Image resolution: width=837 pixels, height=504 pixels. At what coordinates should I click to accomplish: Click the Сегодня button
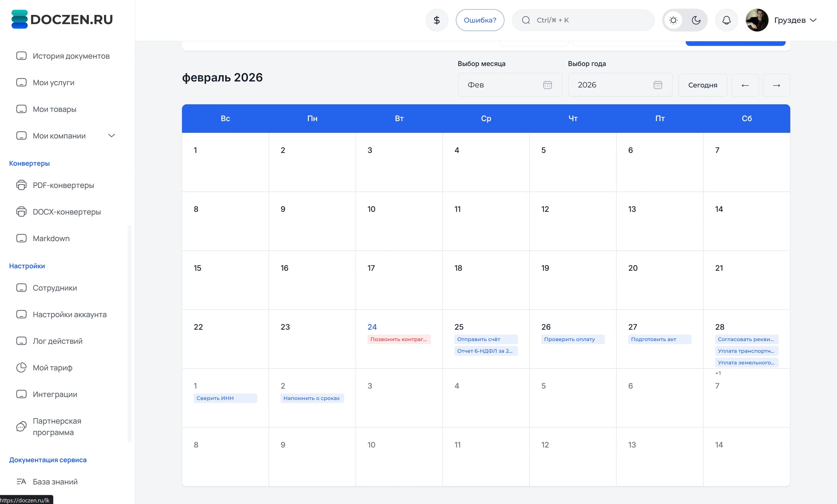point(703,85)
